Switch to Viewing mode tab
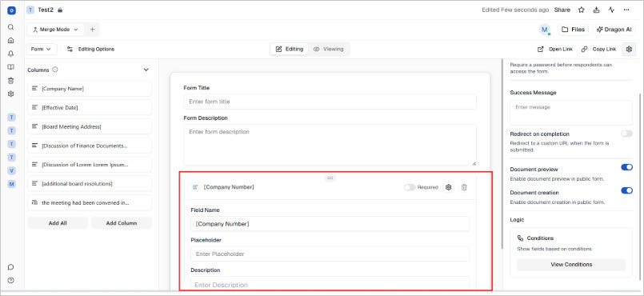The image size is (644, 296). pos(328,49)
